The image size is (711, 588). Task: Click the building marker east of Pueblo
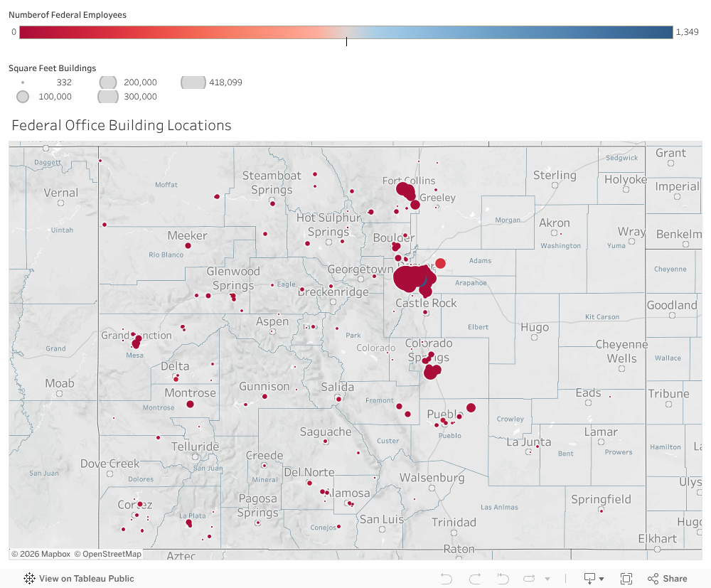(471, 407)
